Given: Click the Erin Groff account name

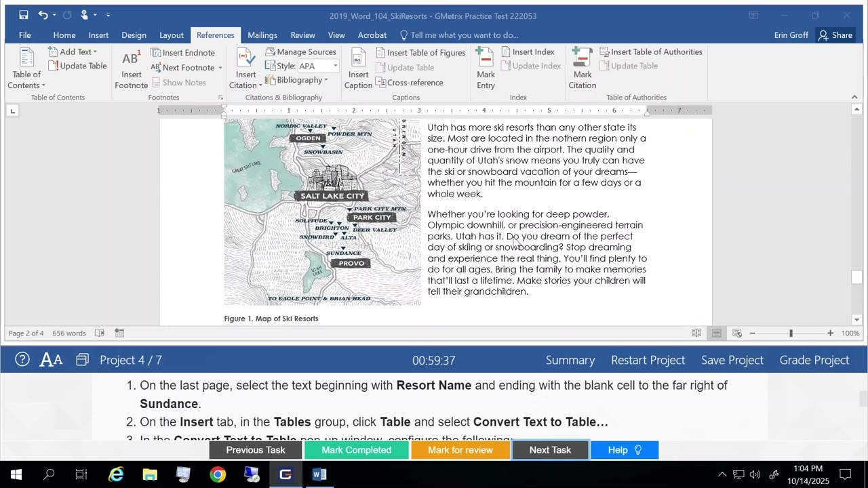Looking at the screenshot, I should click(x=791, y=35).
